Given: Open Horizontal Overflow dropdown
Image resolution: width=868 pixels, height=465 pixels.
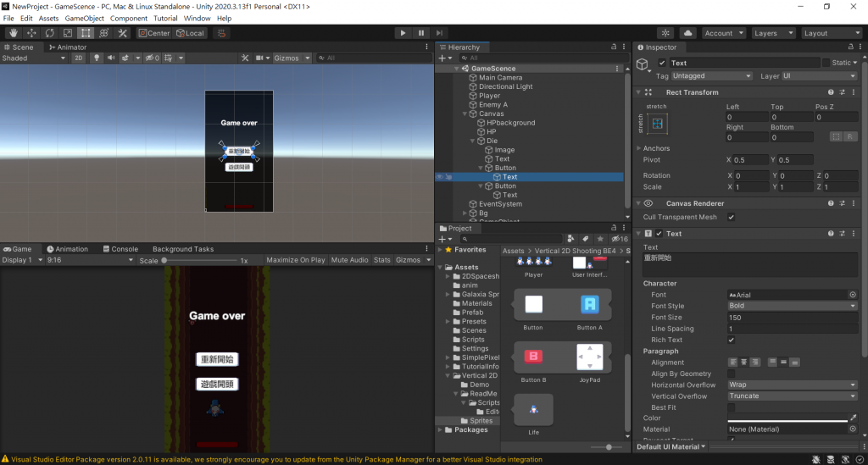Looking at the screenshot, I should pos(793,385).
